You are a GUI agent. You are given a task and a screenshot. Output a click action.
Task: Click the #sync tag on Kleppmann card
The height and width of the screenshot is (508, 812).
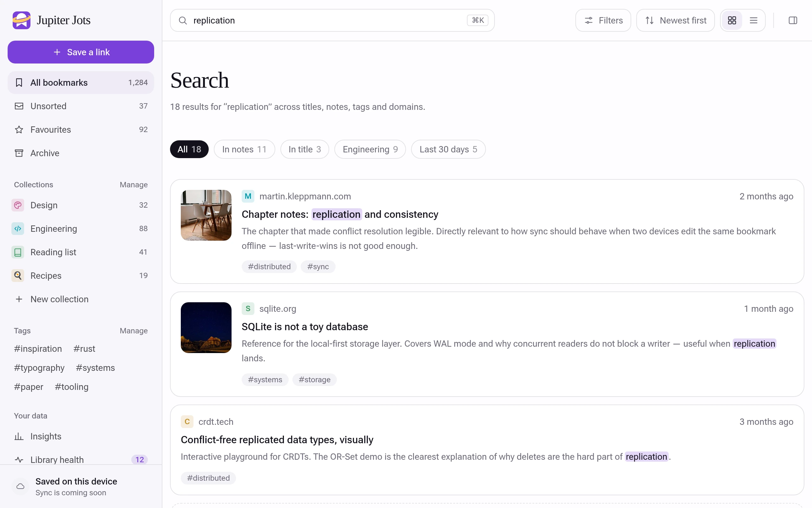click(x=318, y=267)
